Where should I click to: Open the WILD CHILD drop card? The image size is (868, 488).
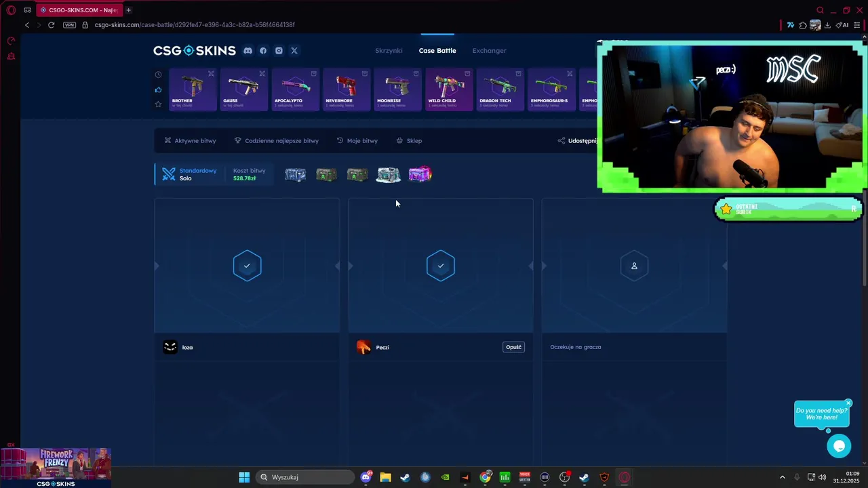[449, 89]
